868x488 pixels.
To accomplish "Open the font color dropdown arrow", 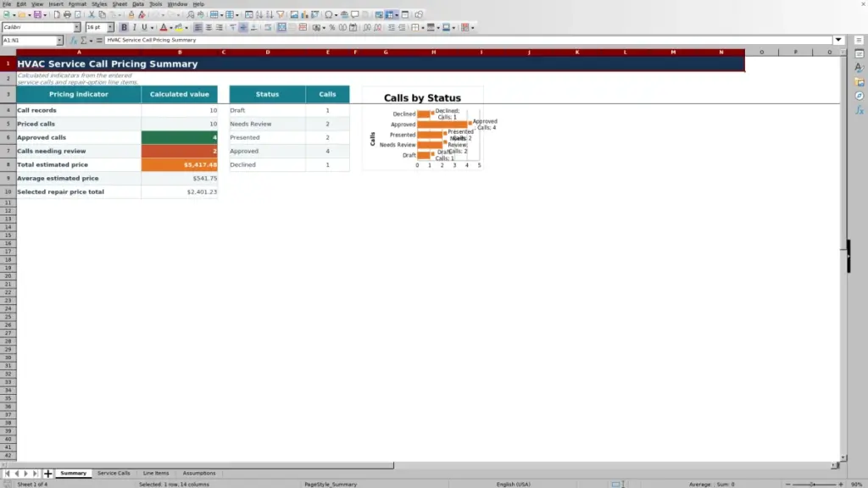I will click(171, 28).
